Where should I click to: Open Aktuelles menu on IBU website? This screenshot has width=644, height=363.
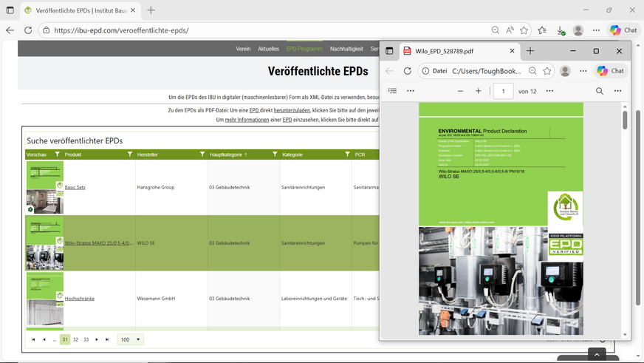pos(268,49)
